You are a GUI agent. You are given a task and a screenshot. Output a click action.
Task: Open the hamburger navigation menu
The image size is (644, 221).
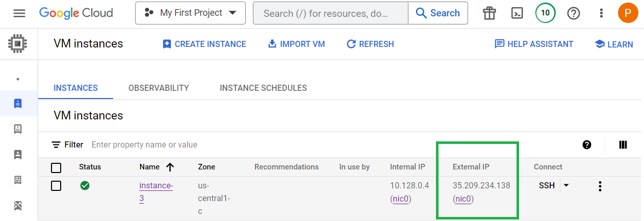[19, 13]
